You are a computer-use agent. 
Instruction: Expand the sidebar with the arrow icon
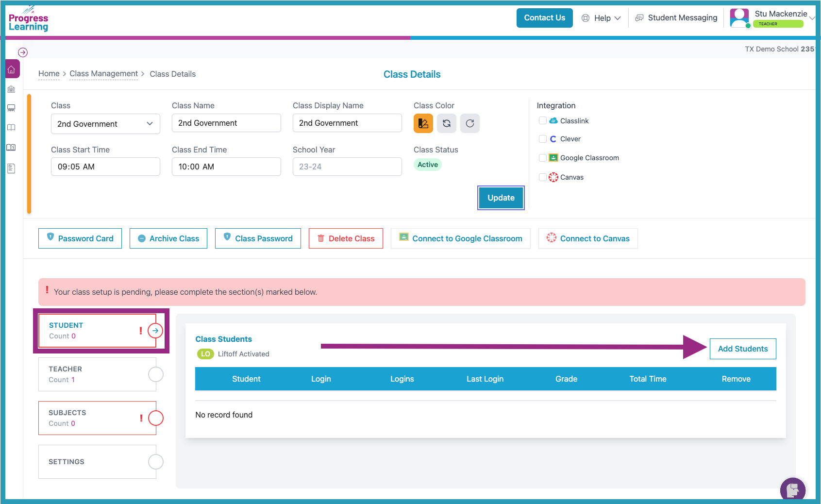(x=23, y=52)
